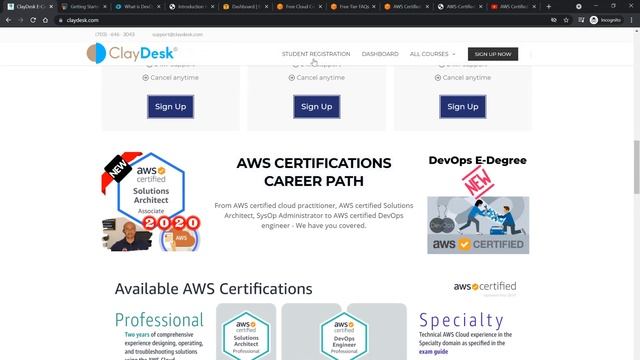Click the vertical page scrollbar thumb
Screen dimensions: 640x360
pos(636,167)
